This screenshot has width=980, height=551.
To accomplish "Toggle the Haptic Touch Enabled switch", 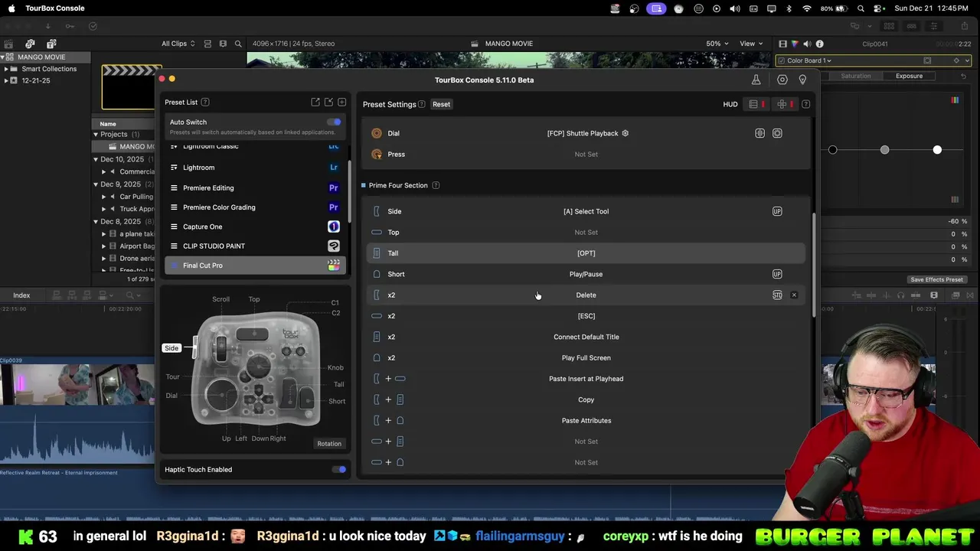I will click(338, 469).
